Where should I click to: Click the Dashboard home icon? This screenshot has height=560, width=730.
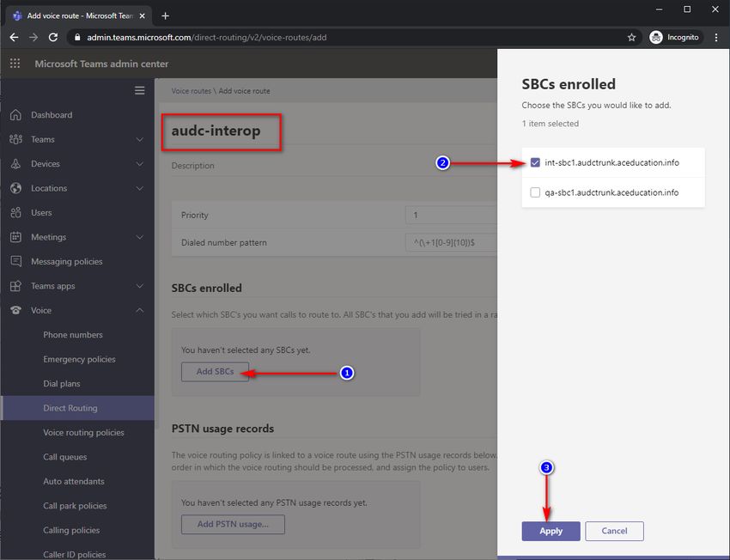(x=15, y=115)
